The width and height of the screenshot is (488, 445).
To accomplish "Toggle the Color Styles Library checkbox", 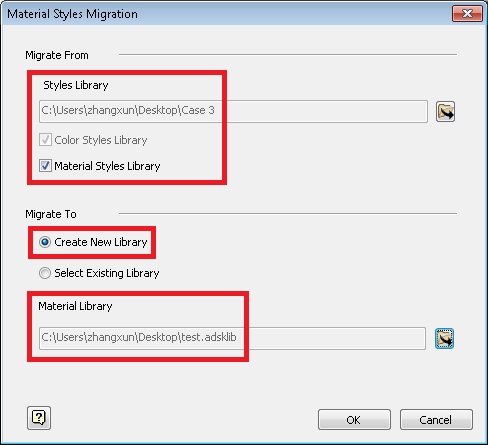I will click(x=45, y=140).
